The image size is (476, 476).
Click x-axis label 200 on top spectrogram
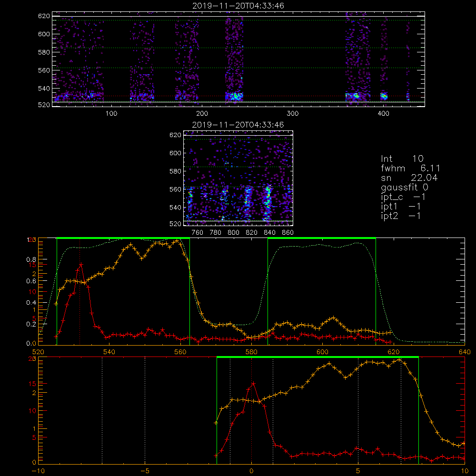(x=202, y=114)
